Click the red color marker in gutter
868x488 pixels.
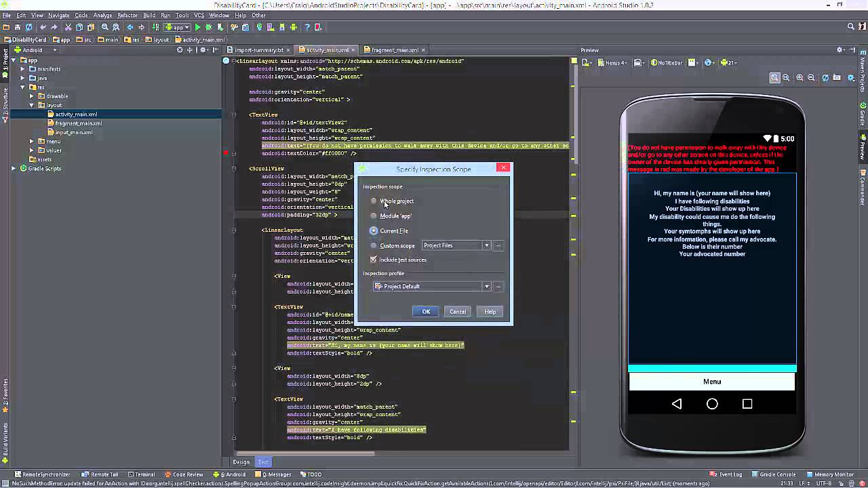click(226, 153)
